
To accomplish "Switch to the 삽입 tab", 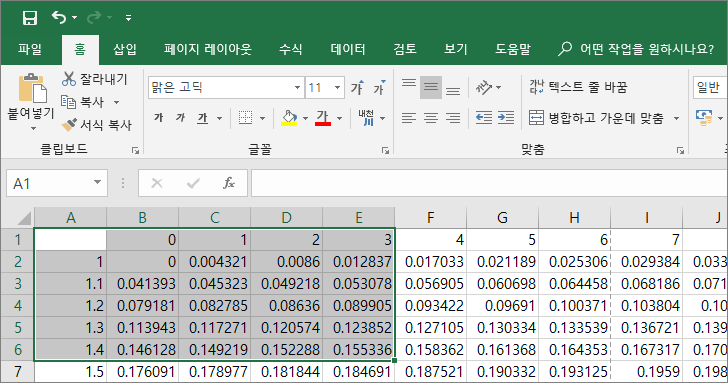I will pos(125,49).
